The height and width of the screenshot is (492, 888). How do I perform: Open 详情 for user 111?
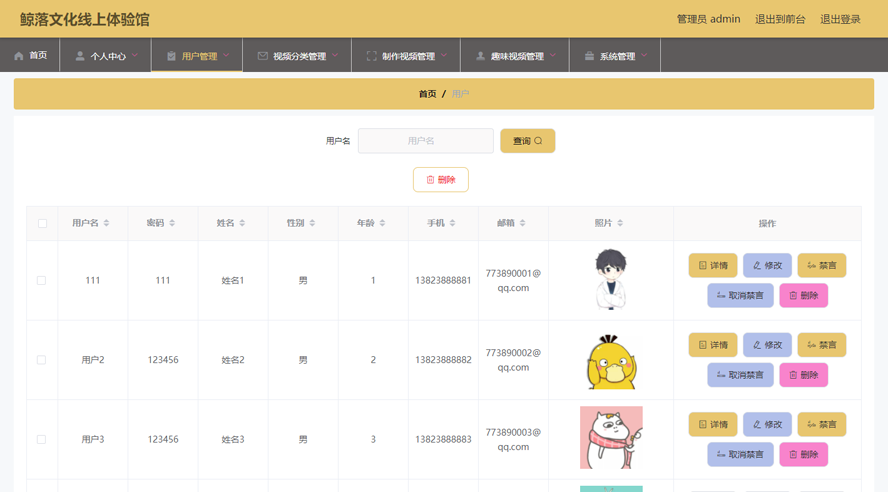point(713,266)
